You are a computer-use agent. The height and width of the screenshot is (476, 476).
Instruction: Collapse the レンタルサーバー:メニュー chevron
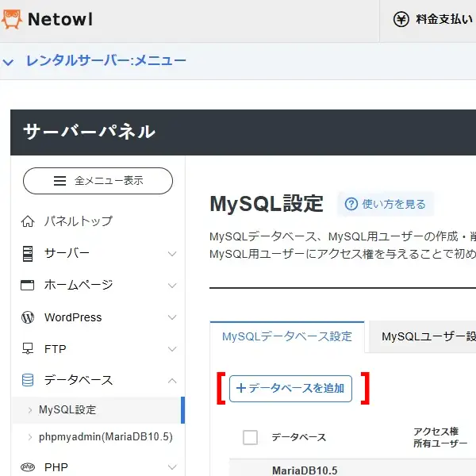(8, 62)
